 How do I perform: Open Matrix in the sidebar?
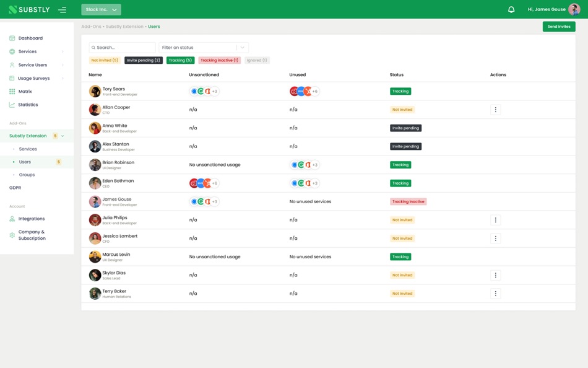click(x=25, y=91)
